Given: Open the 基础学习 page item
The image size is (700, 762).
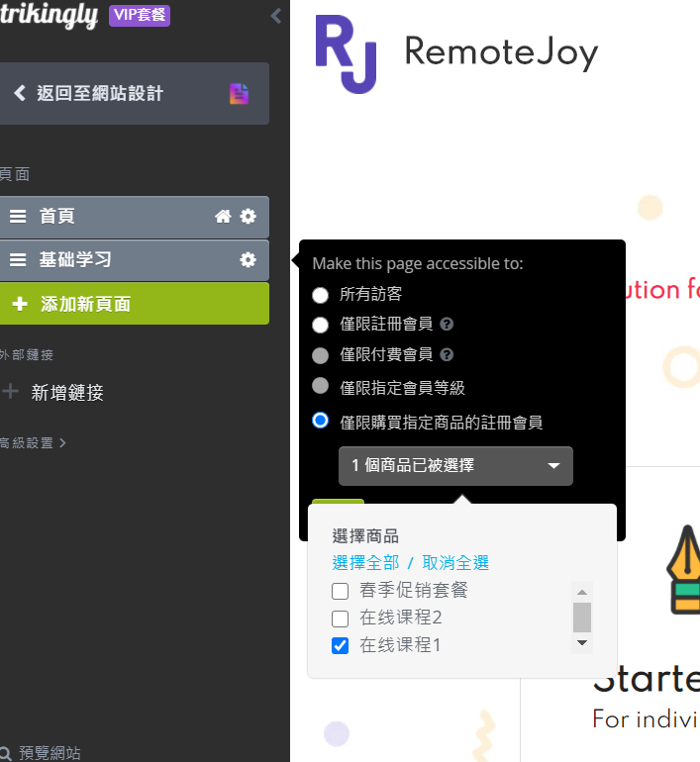Looking at the screenshot, I should pos(135,260).
